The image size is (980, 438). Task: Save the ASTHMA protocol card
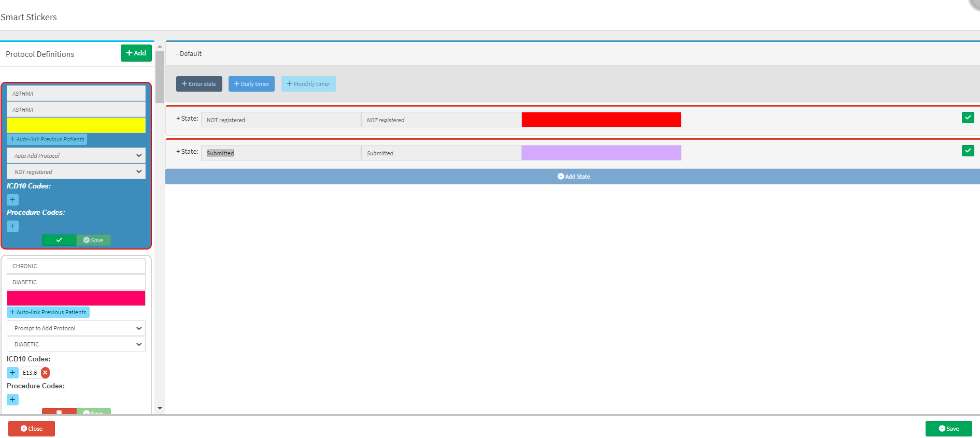coord(94,240)
